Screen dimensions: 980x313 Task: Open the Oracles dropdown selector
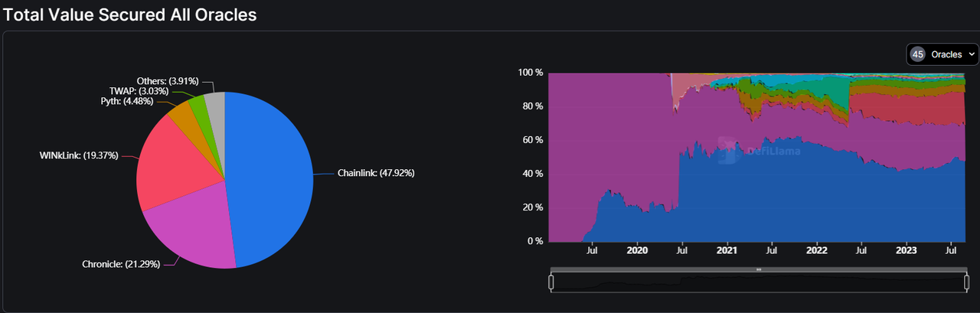pos(952,54)
